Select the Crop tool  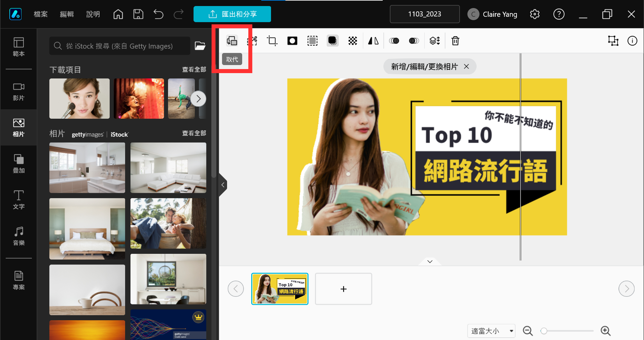(x=272, y=41)
